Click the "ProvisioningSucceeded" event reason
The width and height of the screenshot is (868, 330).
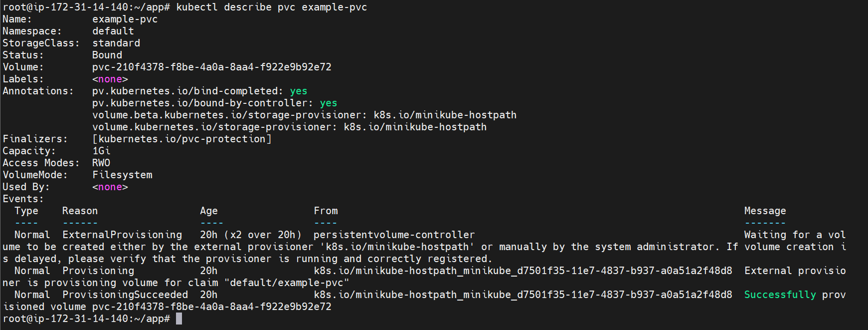(125, 295)
